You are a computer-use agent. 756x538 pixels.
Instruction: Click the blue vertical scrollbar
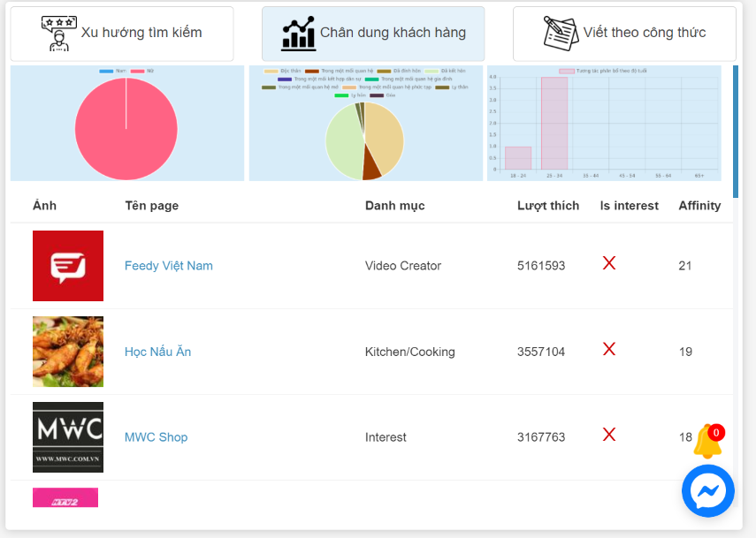(x=736, y=132)
